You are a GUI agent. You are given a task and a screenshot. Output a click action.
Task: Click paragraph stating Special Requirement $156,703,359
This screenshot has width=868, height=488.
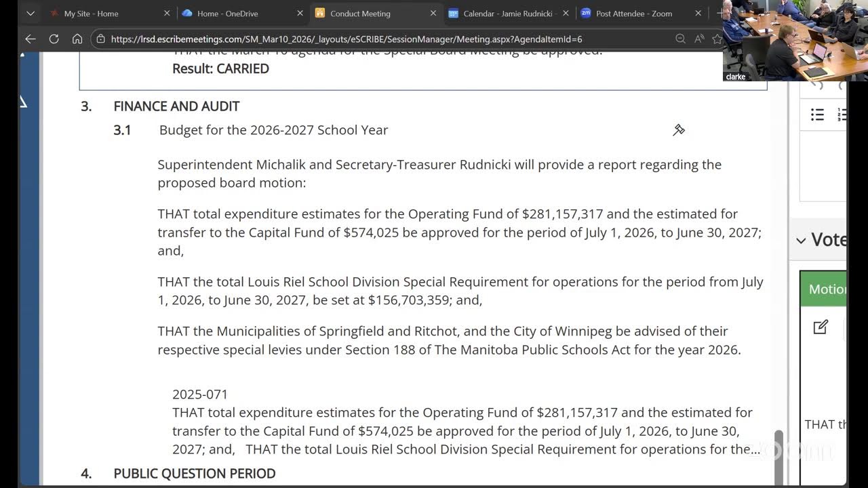pyautogui.click(x=460, y=291)
